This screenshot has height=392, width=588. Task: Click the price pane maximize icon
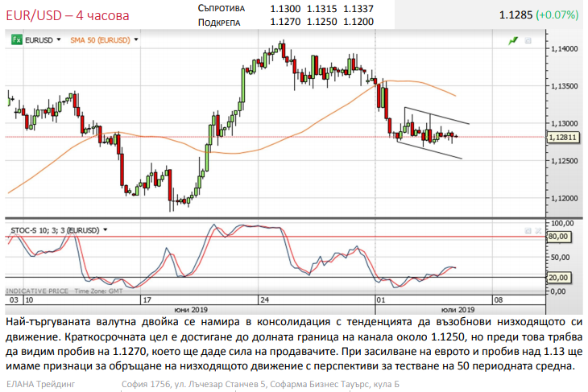[x=528, y=40]
